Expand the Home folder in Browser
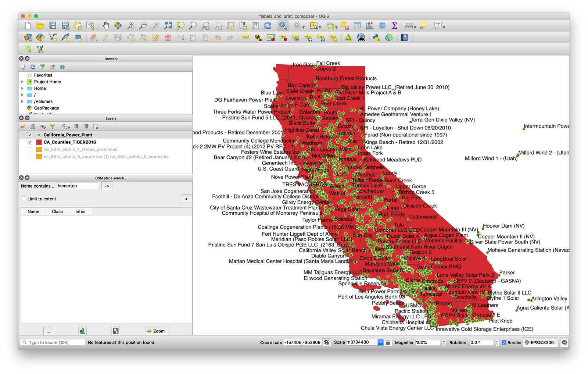Screen dimensions: 588x374 (x=22, y=88)
